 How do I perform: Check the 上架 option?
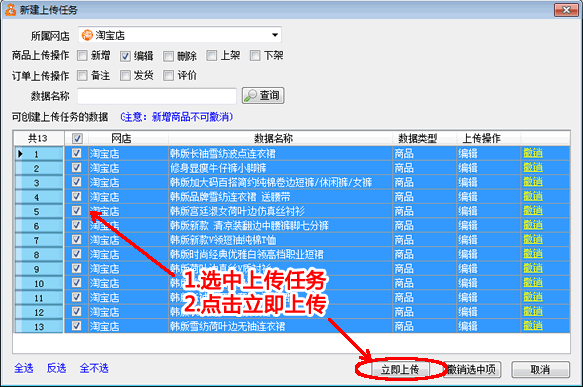(x=212, y=56)
